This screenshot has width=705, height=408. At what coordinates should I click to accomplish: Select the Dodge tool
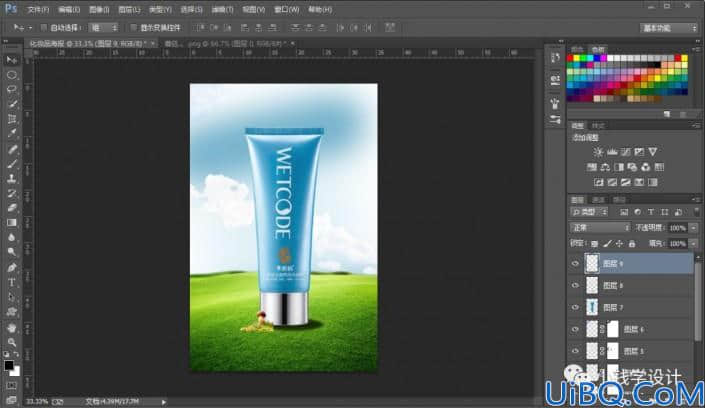click(x=12, y=252)
